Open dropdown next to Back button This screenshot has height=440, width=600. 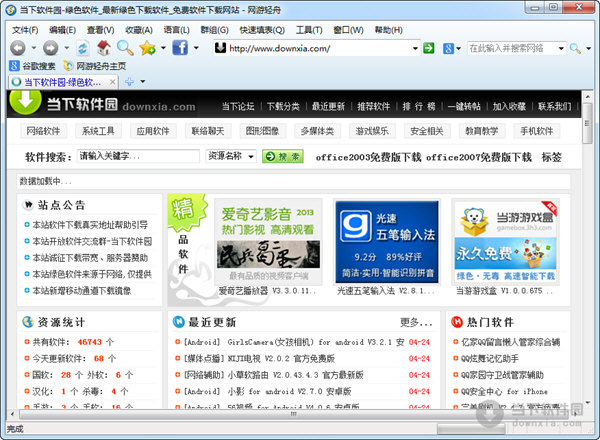(34, 48)
